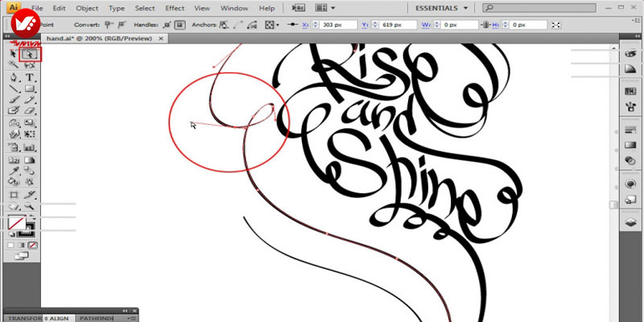Choose the Type tool
This screenshot has height=322, width=644.
(30, 77)
